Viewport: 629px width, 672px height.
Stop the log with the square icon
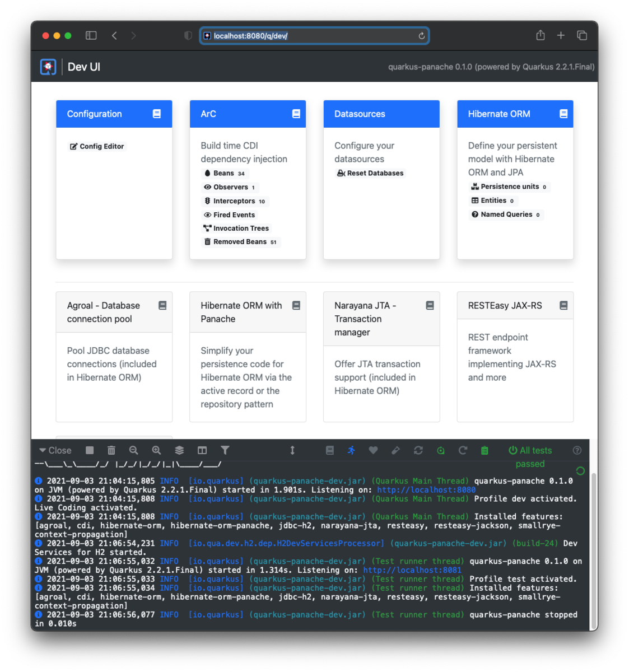(90, 450)
